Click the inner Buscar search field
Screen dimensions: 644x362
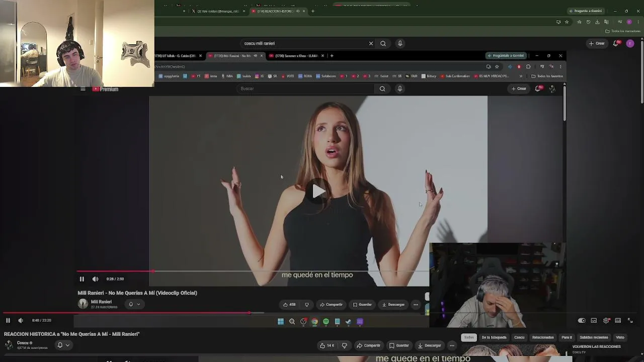tap(306, 88)
